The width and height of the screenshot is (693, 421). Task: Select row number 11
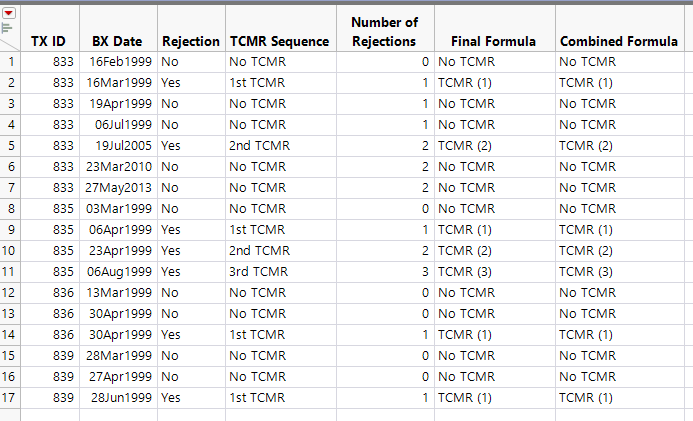coord(11,271)
